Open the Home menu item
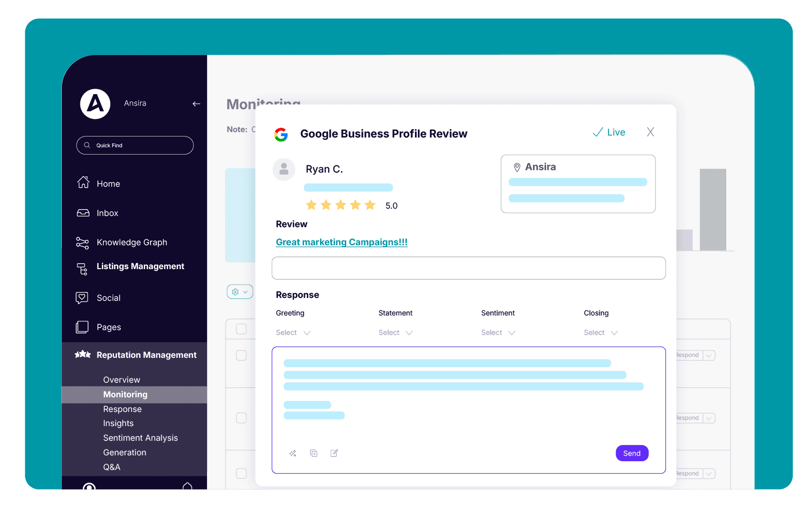 pos(108,184)
